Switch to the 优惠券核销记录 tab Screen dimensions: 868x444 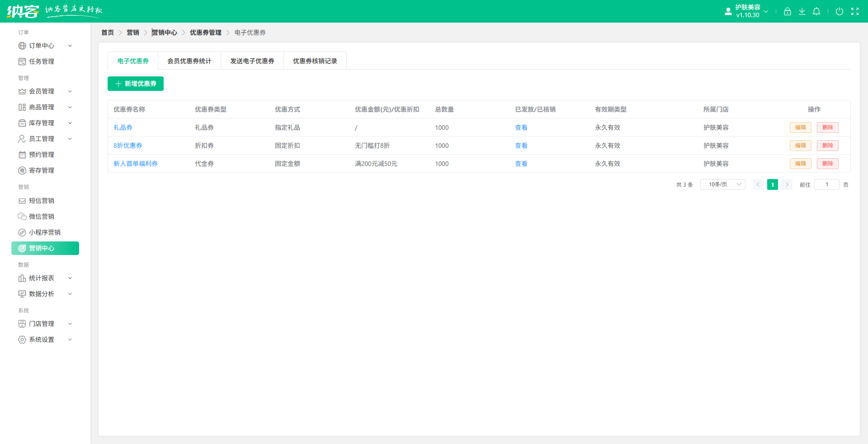coord(315,61)
